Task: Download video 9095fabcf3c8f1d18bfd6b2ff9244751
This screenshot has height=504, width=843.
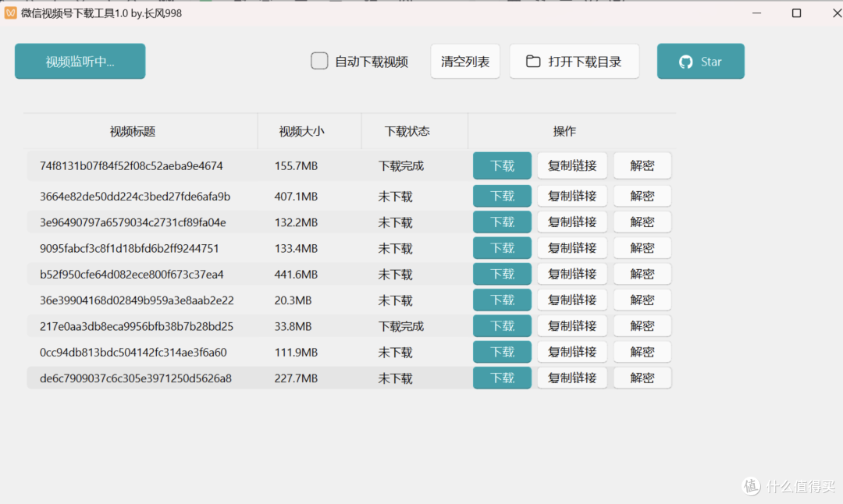Action: tap(502, 247)
